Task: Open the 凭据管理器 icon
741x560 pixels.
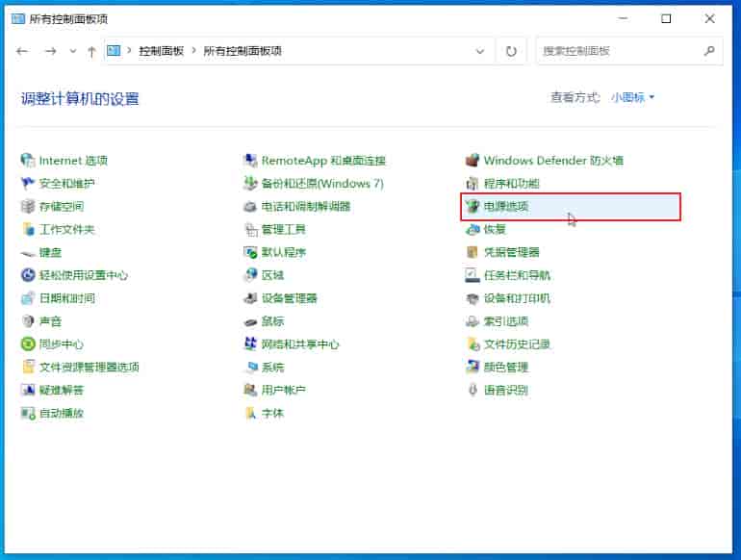Action: (473, 252)
